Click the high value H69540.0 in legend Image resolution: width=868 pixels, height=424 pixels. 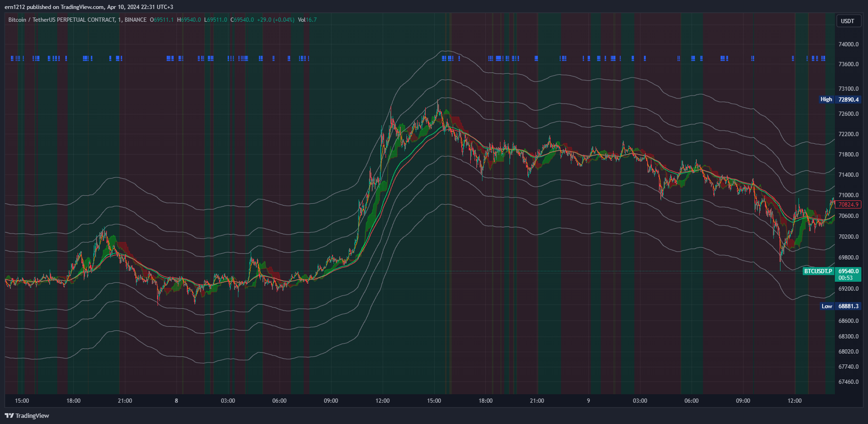(x=189, y=20)
